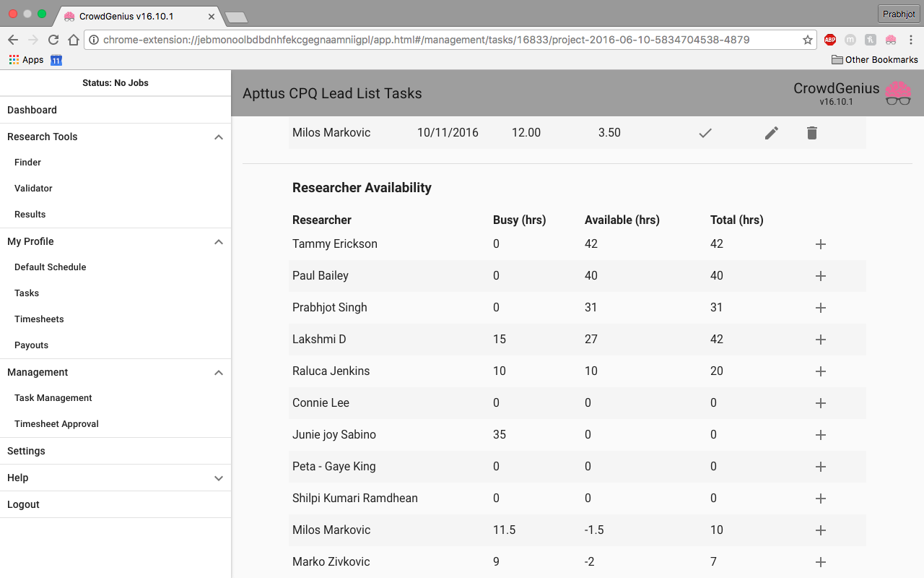Open the CrowdGenius pink brain extension icon

coord(891,40)
